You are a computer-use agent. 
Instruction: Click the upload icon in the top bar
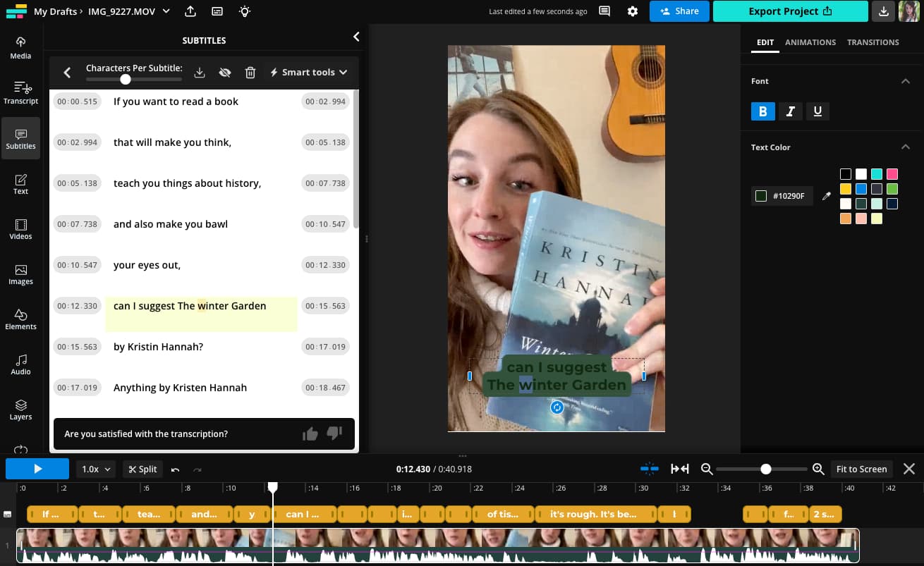[x=190, y=11]
